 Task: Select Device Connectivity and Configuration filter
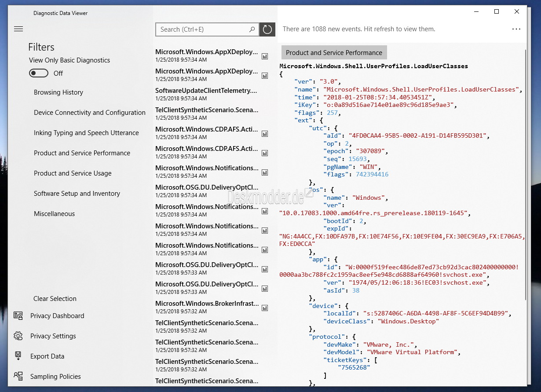tap(90, 113)
